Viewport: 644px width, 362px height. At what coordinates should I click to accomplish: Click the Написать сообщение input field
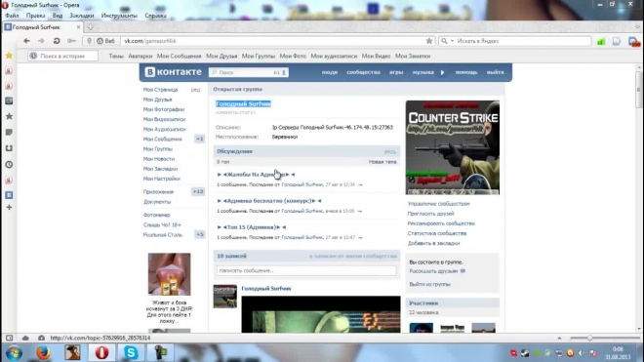coord(306,270)
